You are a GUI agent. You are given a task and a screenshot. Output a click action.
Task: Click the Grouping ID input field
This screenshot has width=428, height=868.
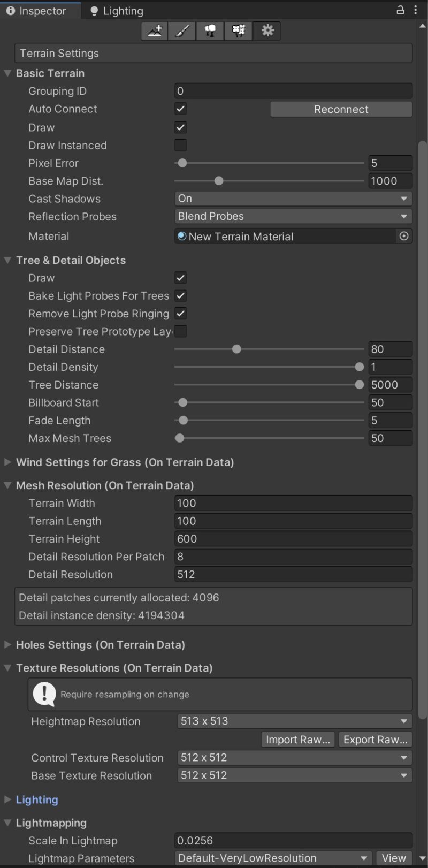coord(293,91)
